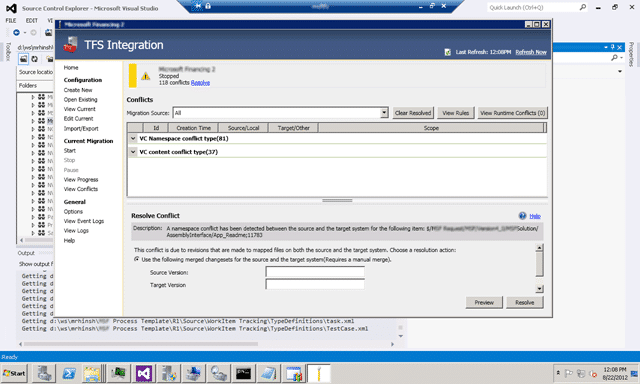Viewport: 640px width, 384px height.
Task: Open View Event Logs under General
Action: point(84,221)
